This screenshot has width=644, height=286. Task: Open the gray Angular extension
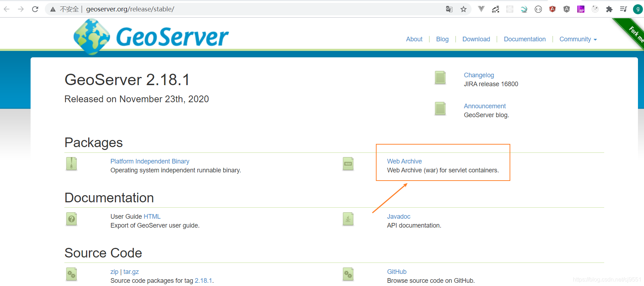[566, 9]
